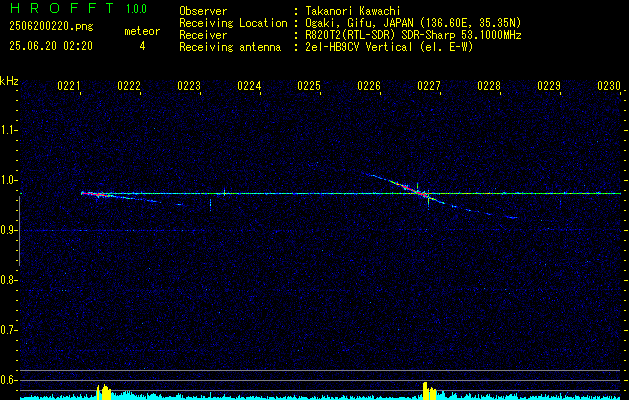Click the 0229 time marker
The width and height of the screenshot is (629, 400).
tap(549, 86)
